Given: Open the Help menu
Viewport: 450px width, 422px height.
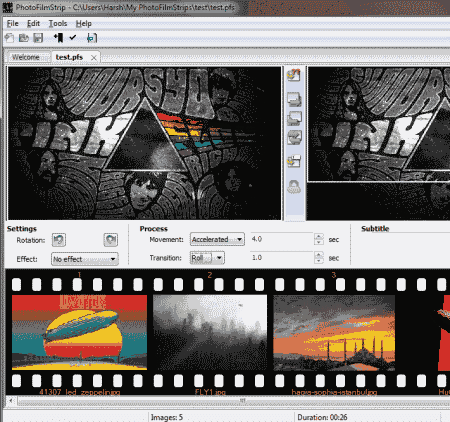Looking at the screenshot, I should (x=84, y=23).
